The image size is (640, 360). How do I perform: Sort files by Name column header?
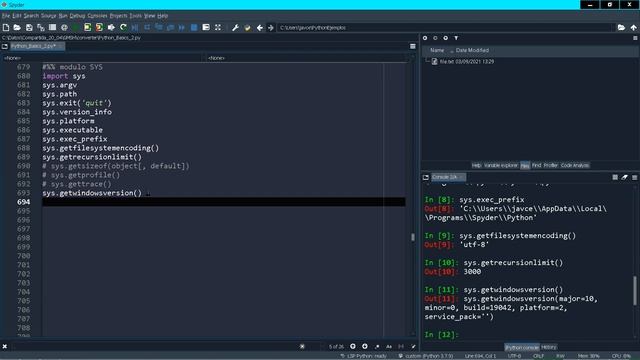[x=437, y=50]
